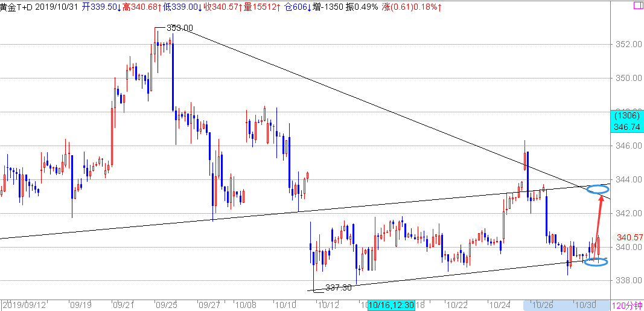Click the low price 低339.00
Image resolution: width=644 pixels, height=311 pixels.
[180, 7]
